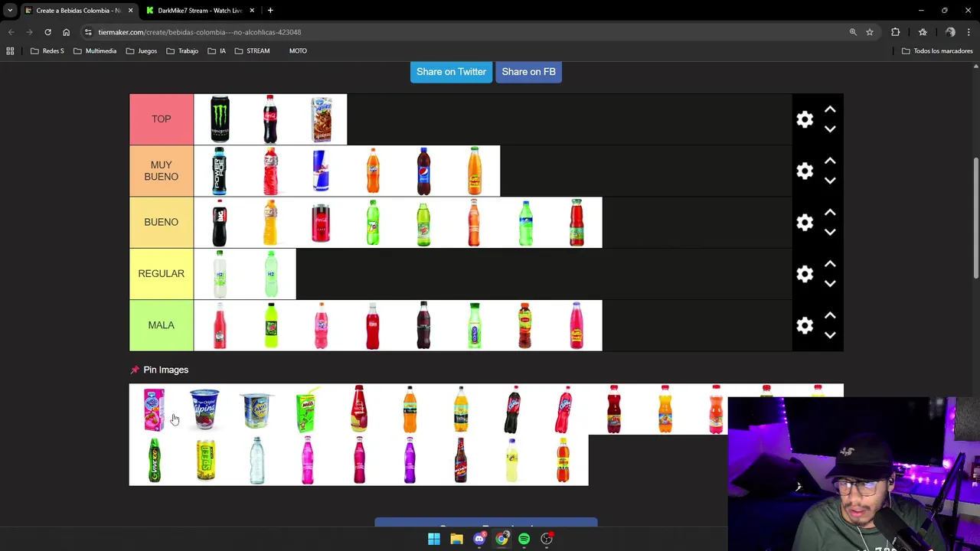The image size is (980, 551).
Task: Select Vive100 bottle in image pool
Action: pyautogui.click(x=155, y=460)
